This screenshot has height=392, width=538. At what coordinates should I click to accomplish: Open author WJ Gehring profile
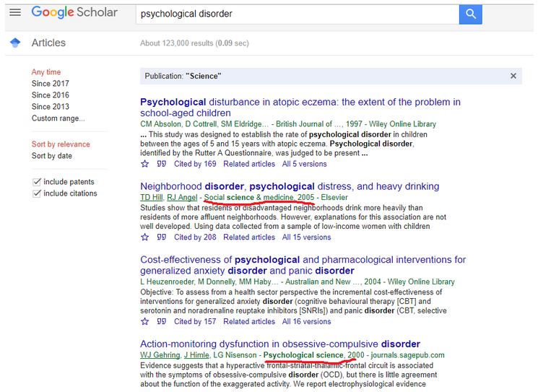tap(160, 355)
